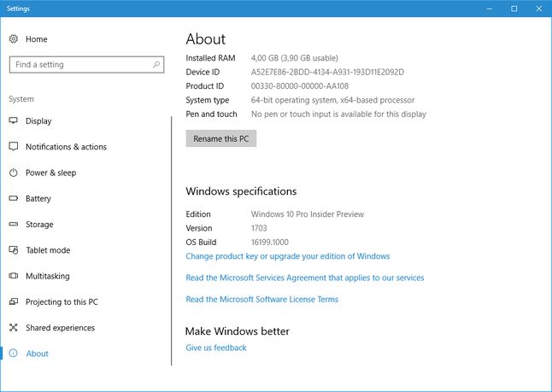
Task: Click OS Build value 16199.1000
Action: [270, 242]
